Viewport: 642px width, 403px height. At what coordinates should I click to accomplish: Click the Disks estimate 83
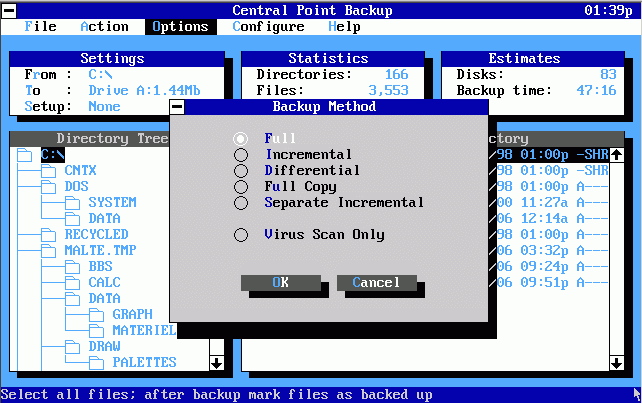[x=608, y=75]
